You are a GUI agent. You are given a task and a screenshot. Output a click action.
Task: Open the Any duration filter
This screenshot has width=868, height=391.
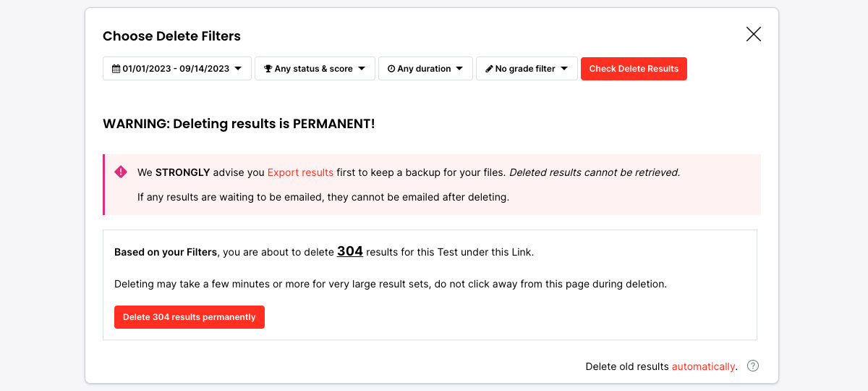point(424,69)
